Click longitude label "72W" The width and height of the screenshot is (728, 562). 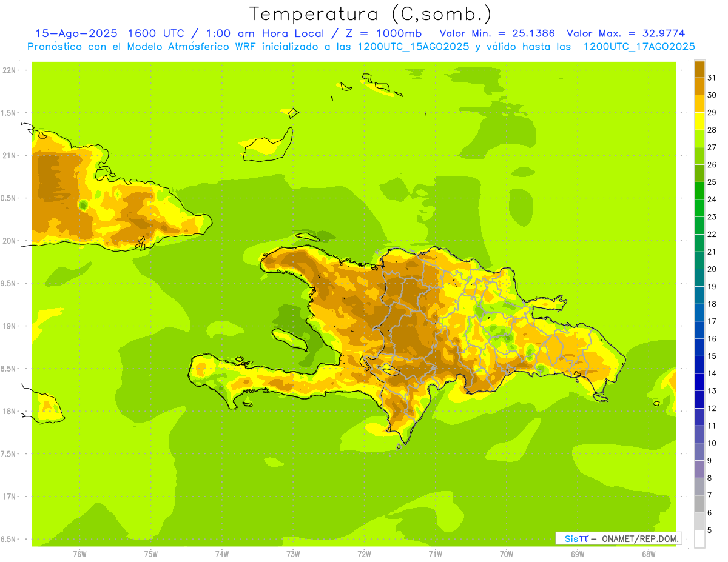[x=364, y=554]
